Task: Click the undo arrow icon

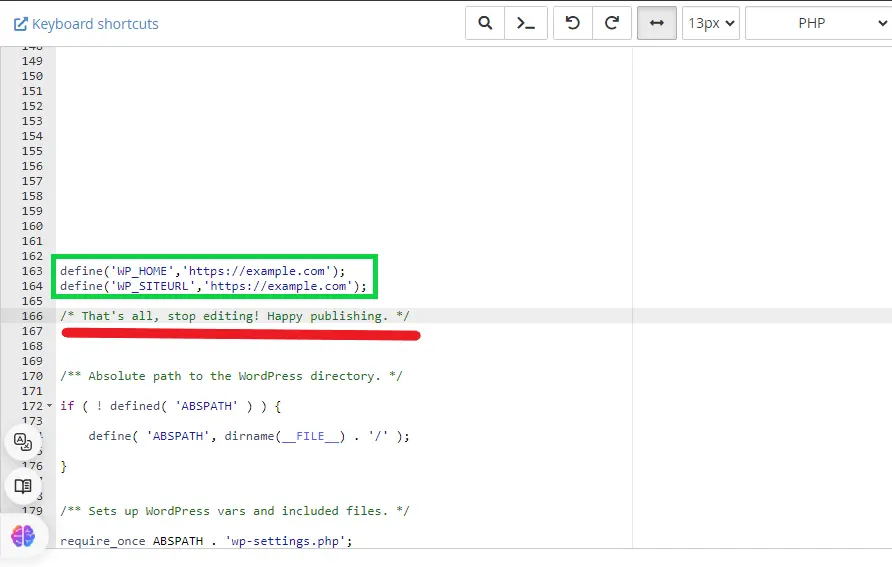Action: point(573,23)
